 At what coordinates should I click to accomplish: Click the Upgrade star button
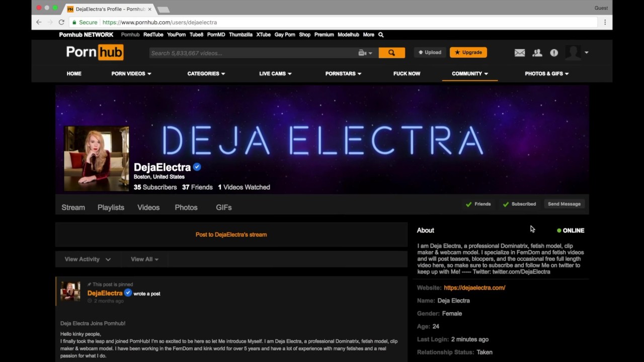(x=468, y=52)
